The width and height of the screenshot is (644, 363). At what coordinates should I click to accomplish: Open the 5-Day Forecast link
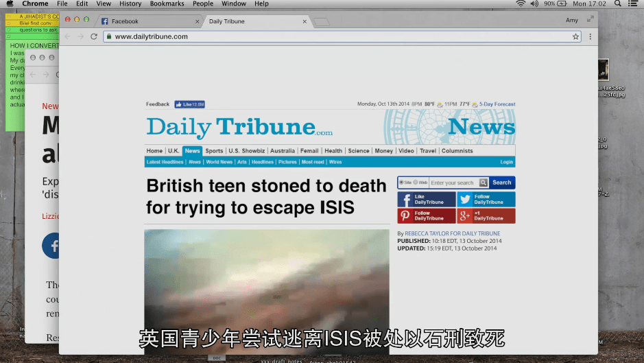(x=497, y=104)
